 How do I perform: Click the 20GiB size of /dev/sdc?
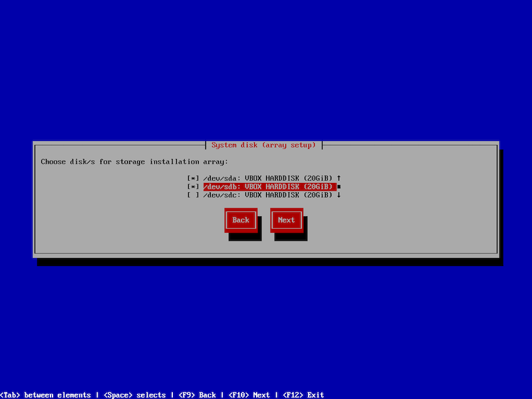pyautogui.click(x=318, y=195)
